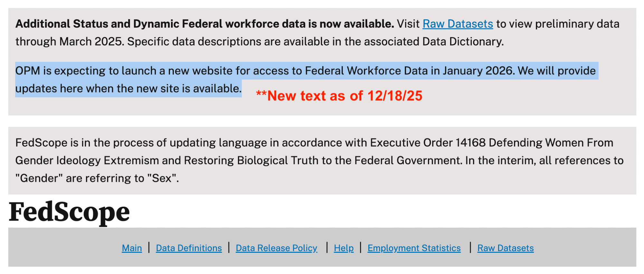The image size is (644, 274).
Task: Click the FedScope page heading
Action: pyautogui.click(x=69, y=212)
